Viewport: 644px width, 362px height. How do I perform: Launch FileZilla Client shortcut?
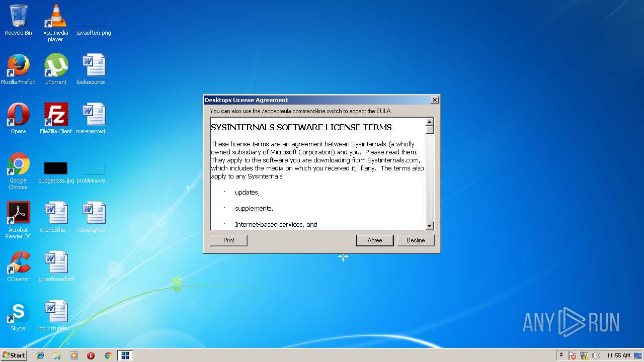(x=56, y=119)
